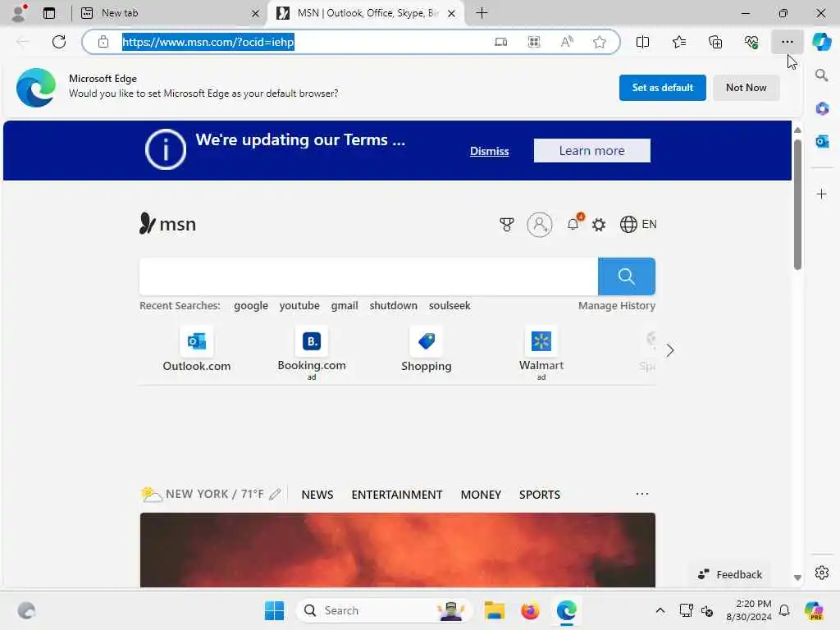Open the Manage History link

(617, 305)
